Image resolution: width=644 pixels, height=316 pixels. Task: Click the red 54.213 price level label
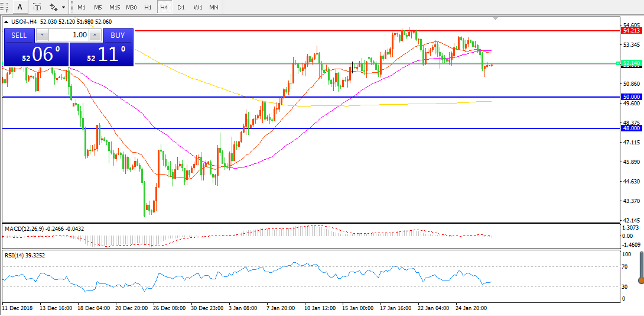(632, 30)
